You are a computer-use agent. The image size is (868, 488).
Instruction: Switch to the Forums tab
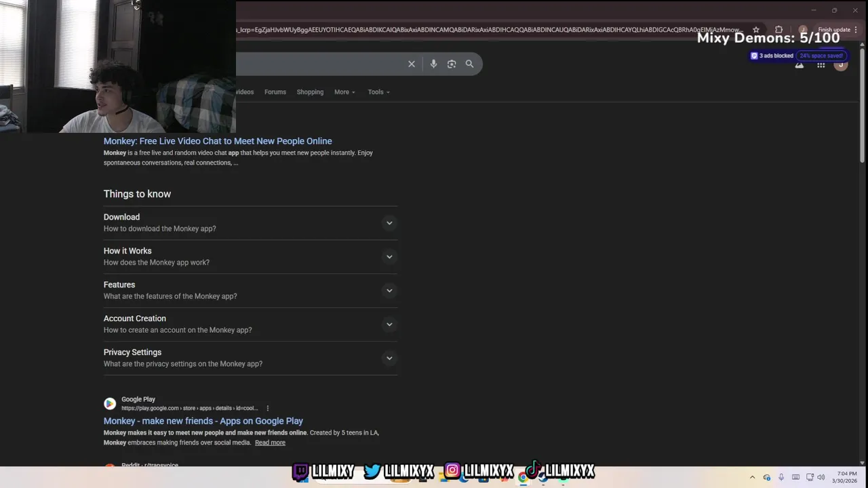click(275, 92)
